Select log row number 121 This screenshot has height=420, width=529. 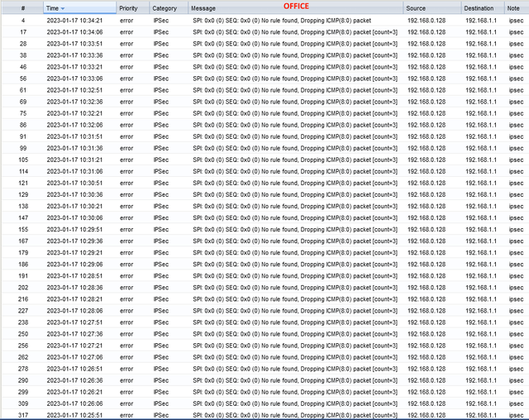pyautogui.click(x=23, y=184)
